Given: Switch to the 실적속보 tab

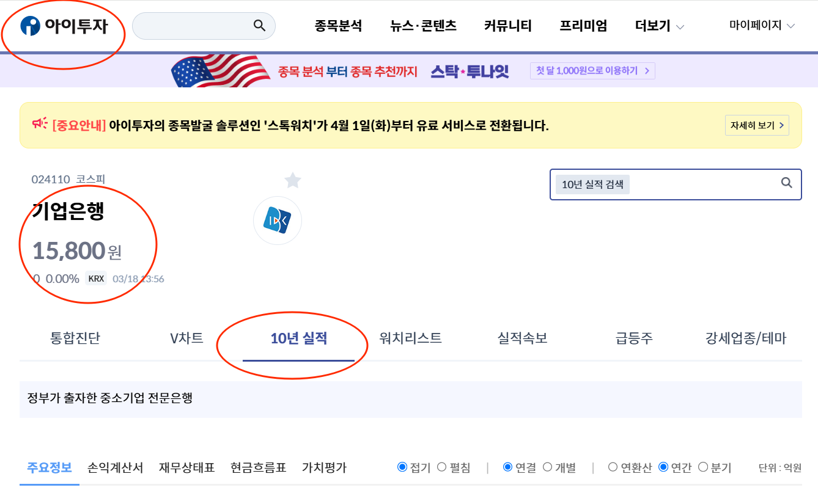Looking at the screenshot, I should point(523,338).
